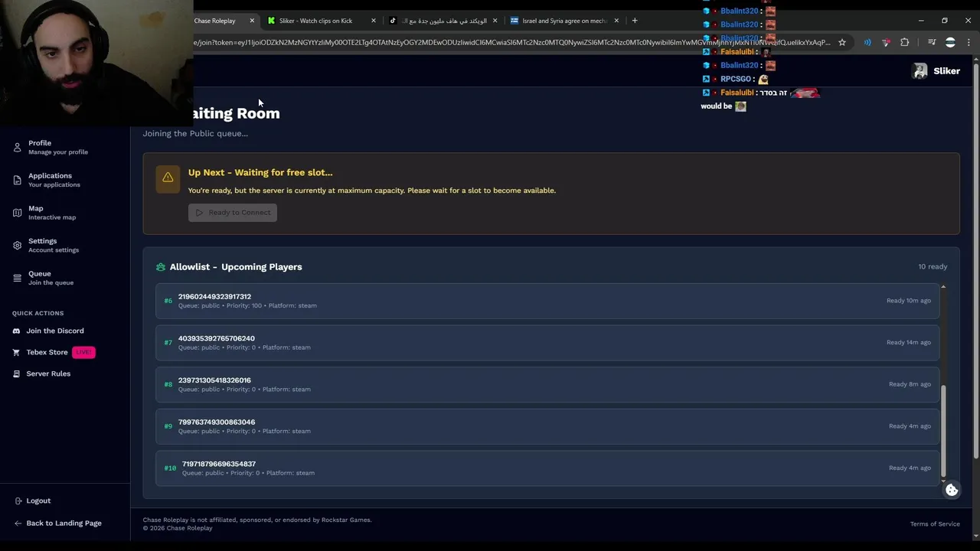Click the '10 ready' counter text

(933, 266)
